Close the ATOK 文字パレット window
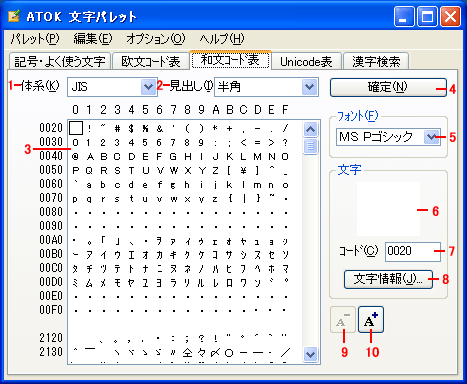This screenshot has height=384, width=467. coord(450,16)
